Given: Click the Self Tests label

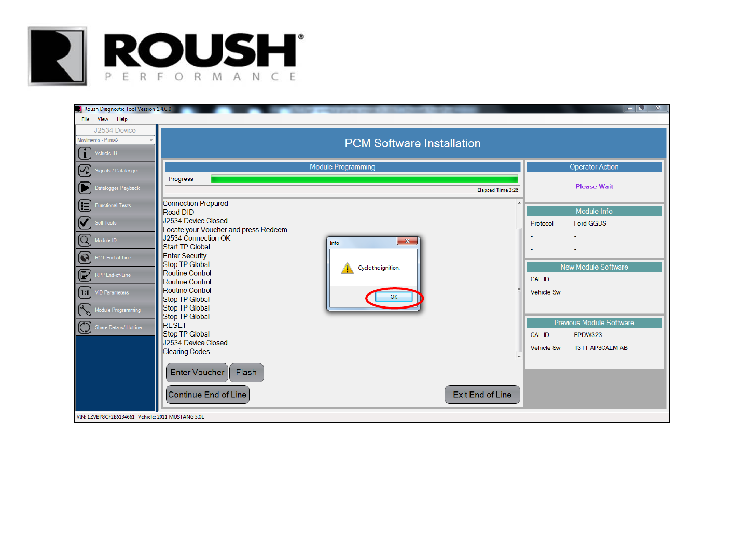Looking at the screenshot, I should [106, 223].
